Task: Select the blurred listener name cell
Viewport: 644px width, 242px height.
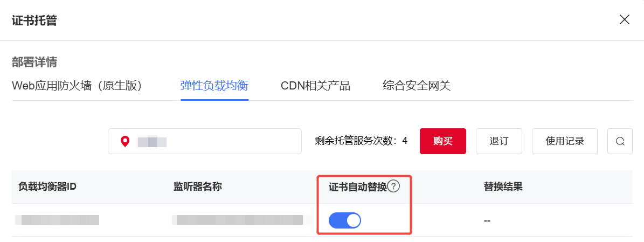Action: click(242, 220)
